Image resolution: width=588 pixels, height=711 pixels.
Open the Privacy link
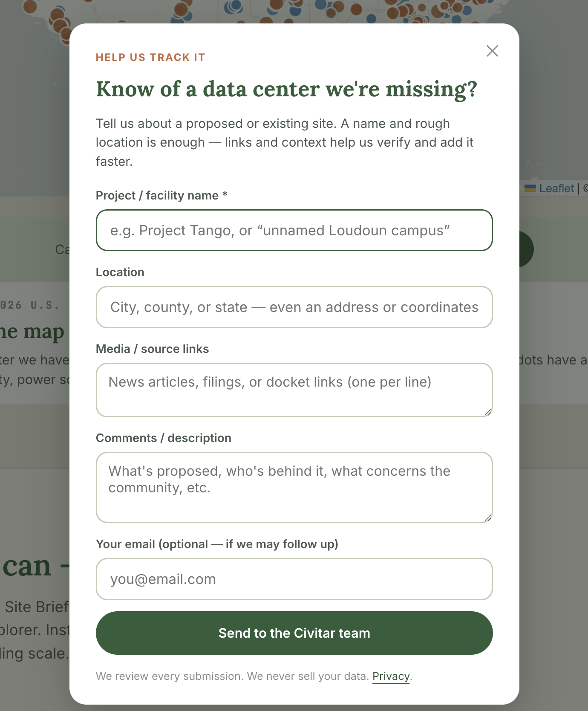point(391,676)
